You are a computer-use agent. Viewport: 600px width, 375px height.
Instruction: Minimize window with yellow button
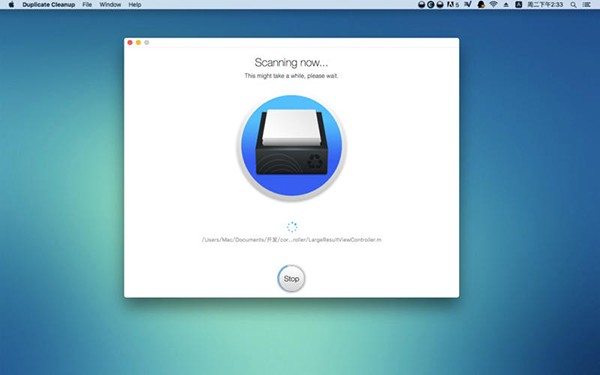138,42
